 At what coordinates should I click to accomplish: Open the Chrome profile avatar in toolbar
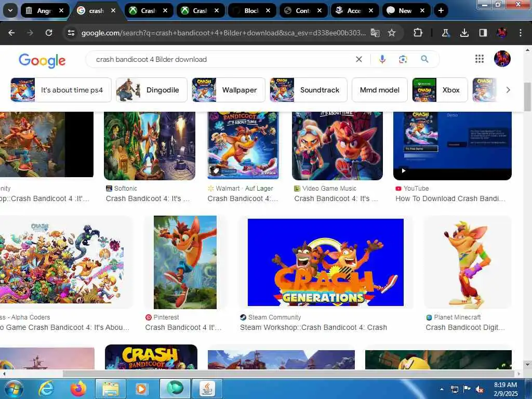point(502,33)
